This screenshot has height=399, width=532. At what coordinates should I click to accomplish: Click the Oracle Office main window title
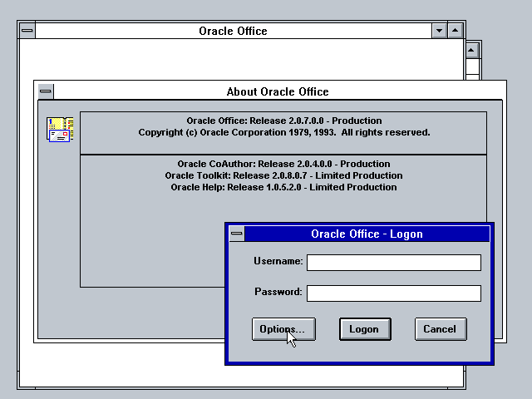click(x=233, y=31)
